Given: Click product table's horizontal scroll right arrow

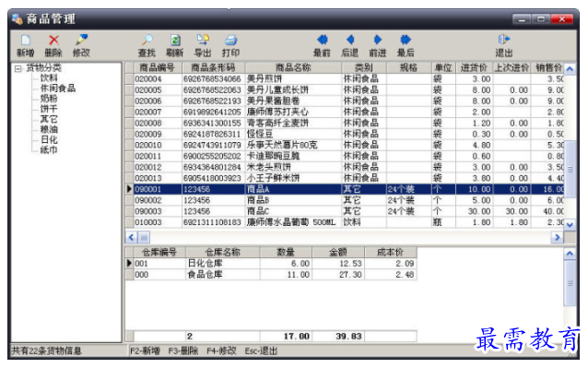Looking at the screenshot, I should coord(557,237).
